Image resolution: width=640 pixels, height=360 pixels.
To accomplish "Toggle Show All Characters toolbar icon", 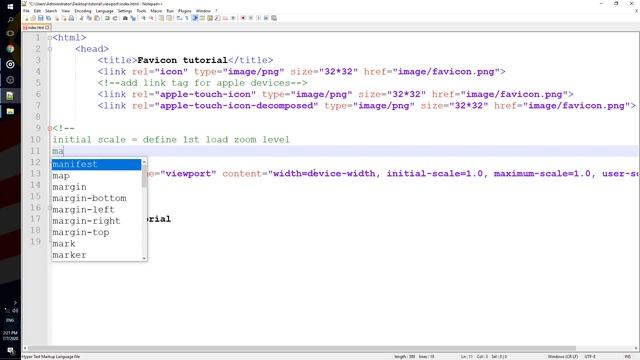I will (187, 18).
